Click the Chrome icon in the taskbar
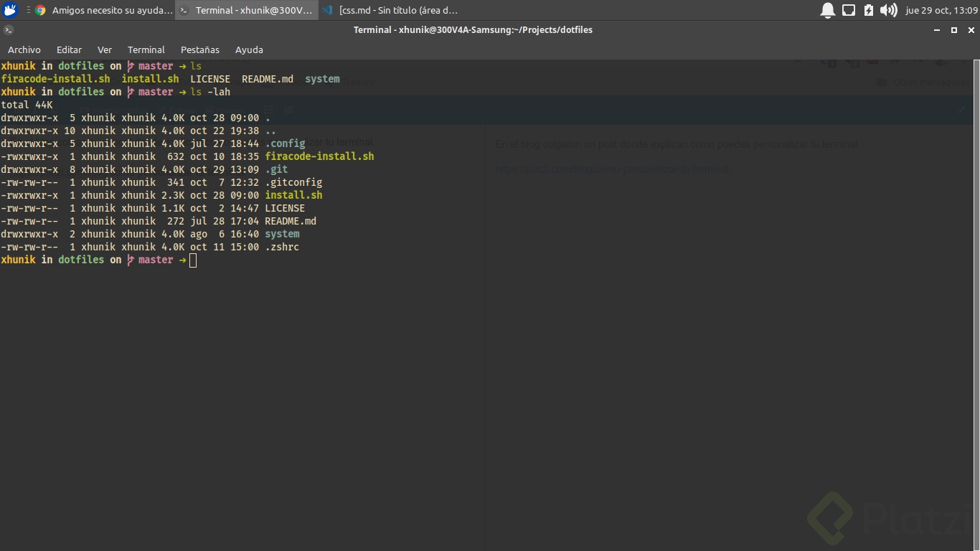980x551 pixels. coord(40,10)
